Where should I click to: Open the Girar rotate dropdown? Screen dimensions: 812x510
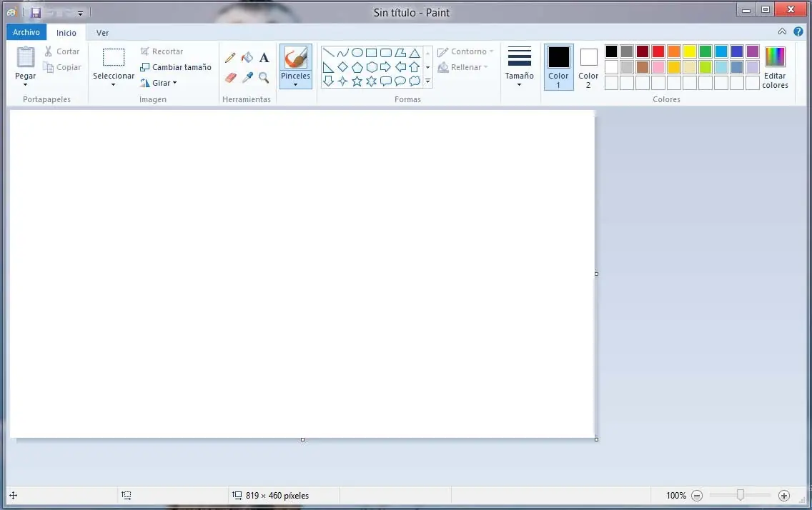tap(159, 83)
